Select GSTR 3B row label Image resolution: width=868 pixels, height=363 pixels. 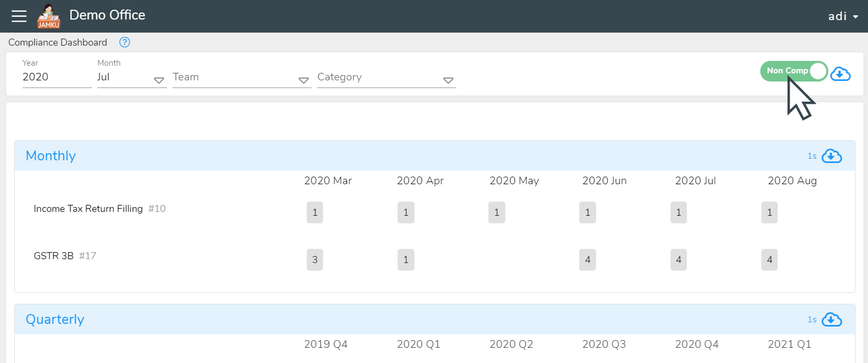[53, 256]
